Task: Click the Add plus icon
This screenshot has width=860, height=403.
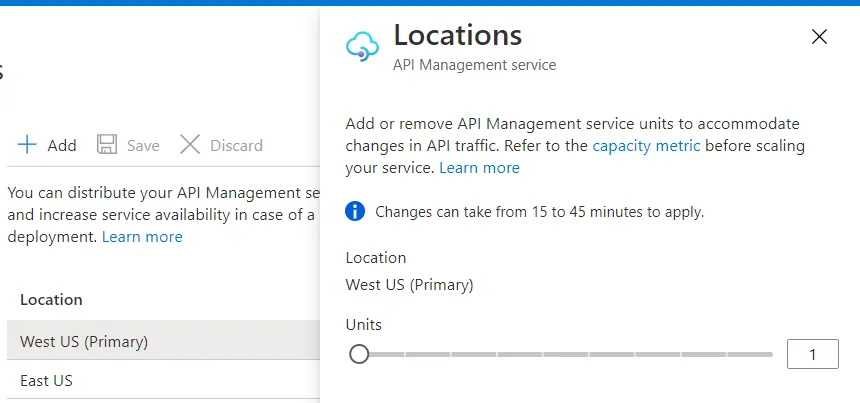Action: click(27, 145)
